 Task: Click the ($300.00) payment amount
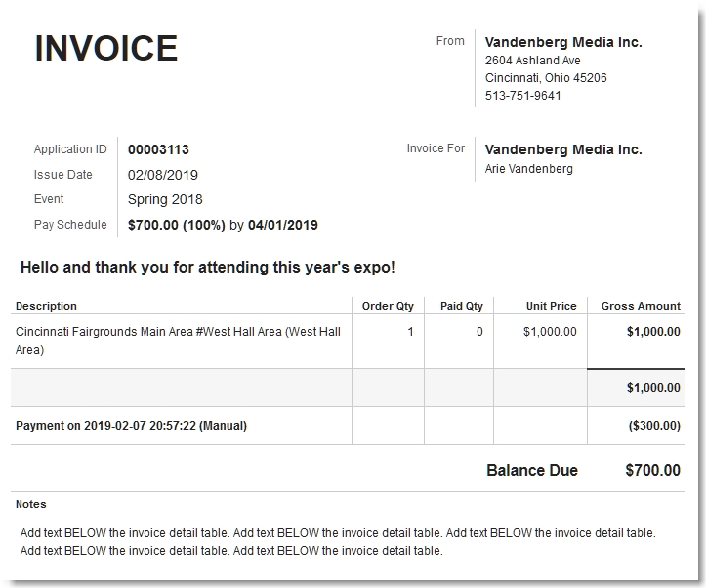click(654, 426)
